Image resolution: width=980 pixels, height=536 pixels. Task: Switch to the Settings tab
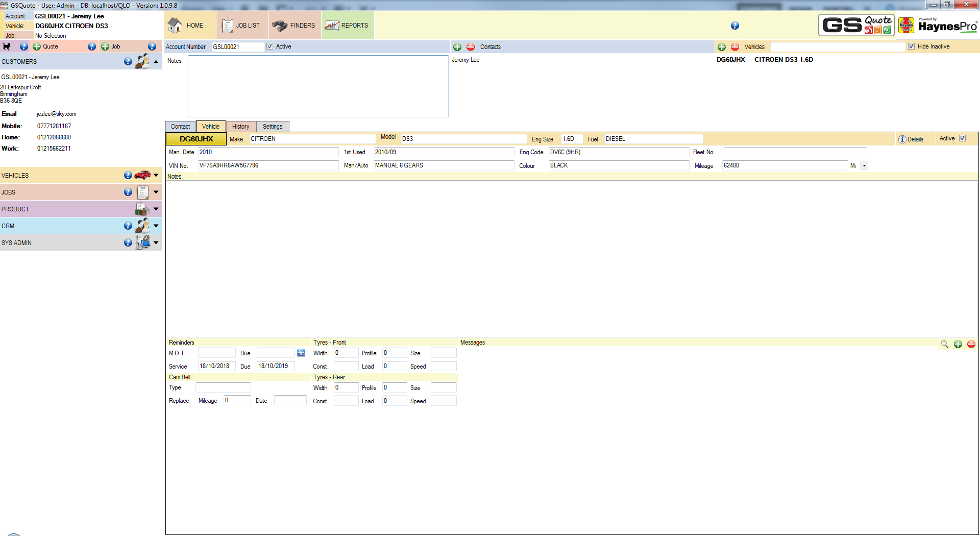273,127
